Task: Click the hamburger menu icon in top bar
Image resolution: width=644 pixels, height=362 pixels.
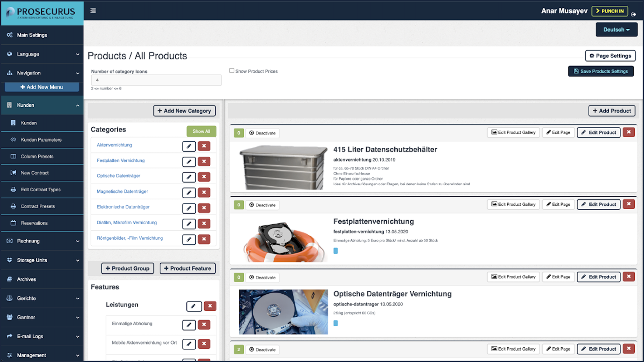Action: [93, 11]
